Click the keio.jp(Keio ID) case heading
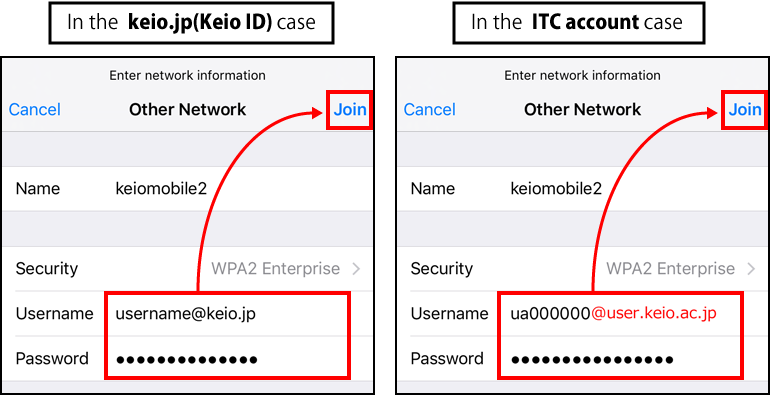 (192, 23)
